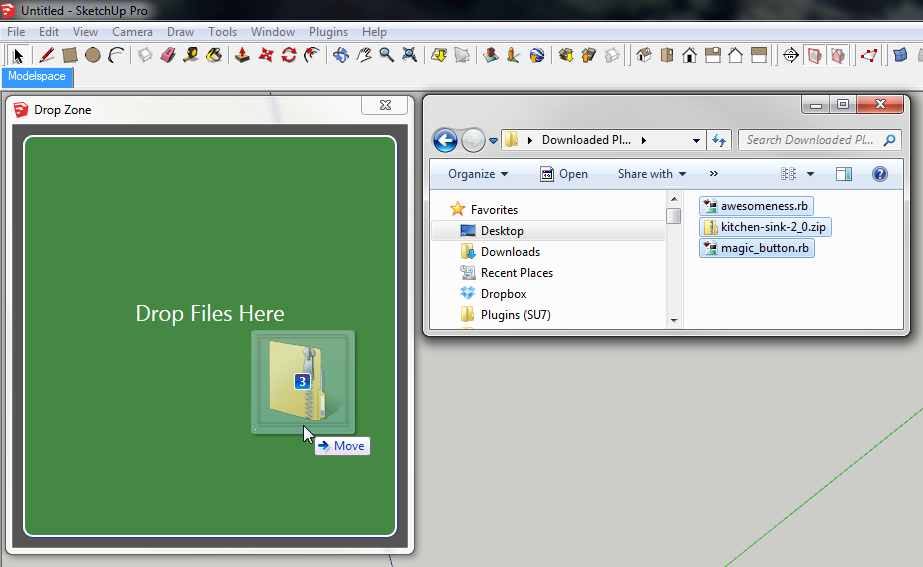Select the Paint Bucket tool

click(x=214, y=55)
